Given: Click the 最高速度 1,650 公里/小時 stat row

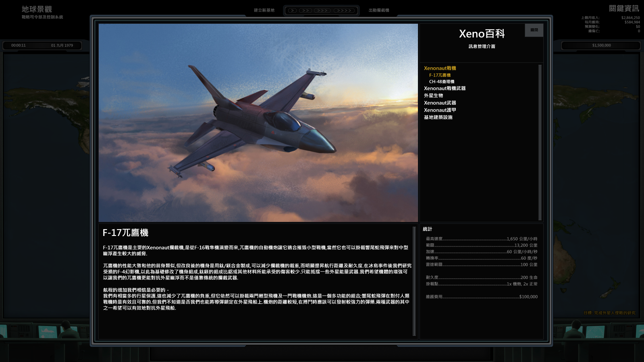Looking at the screenshot, I should [x=482, y=239].
